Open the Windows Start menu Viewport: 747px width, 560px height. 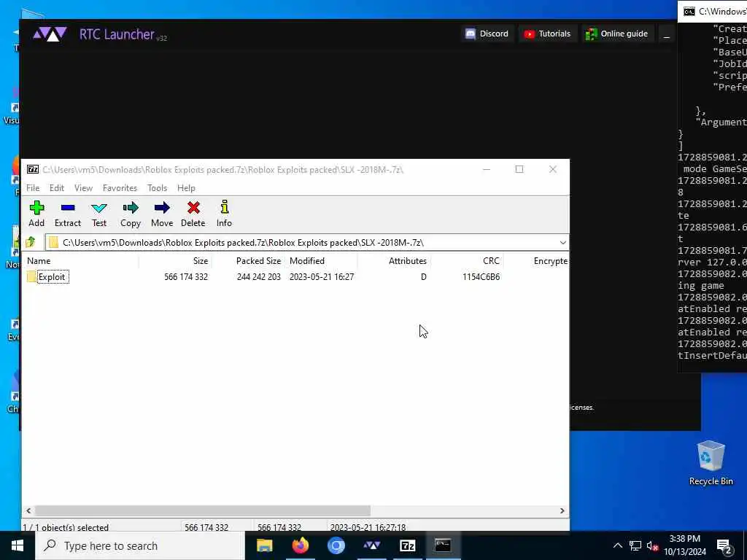coord(18,545)
